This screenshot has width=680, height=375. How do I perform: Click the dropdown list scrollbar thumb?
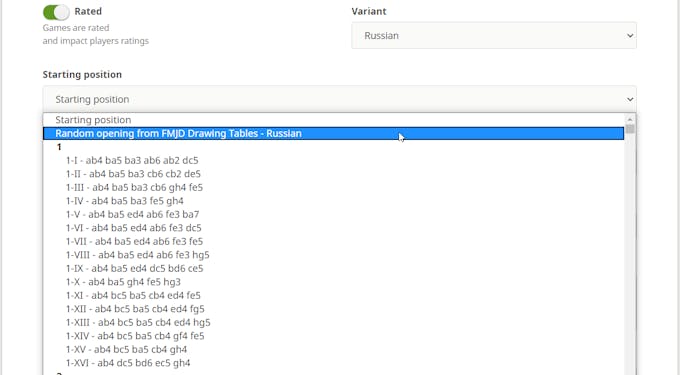pos(630,129)
